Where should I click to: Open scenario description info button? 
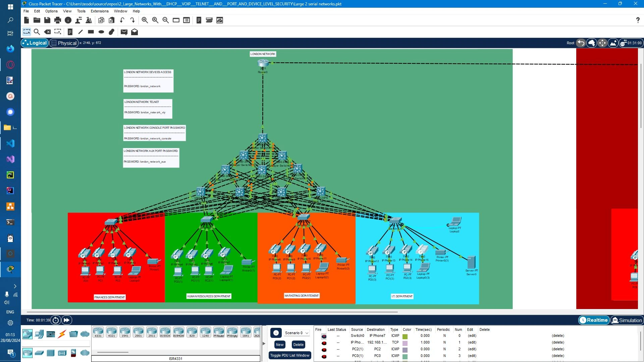point(276,333)
